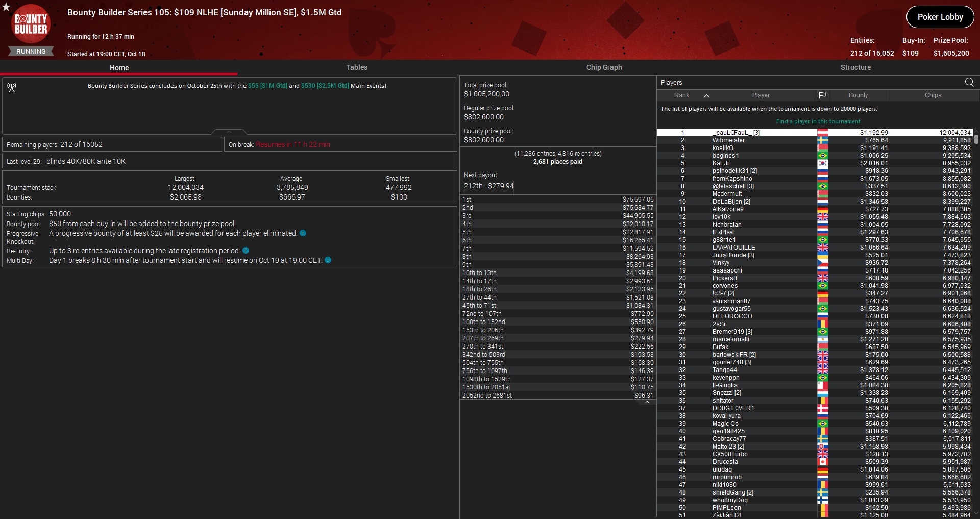Click Resumes in 11 h 22 min text

(293, 144)
